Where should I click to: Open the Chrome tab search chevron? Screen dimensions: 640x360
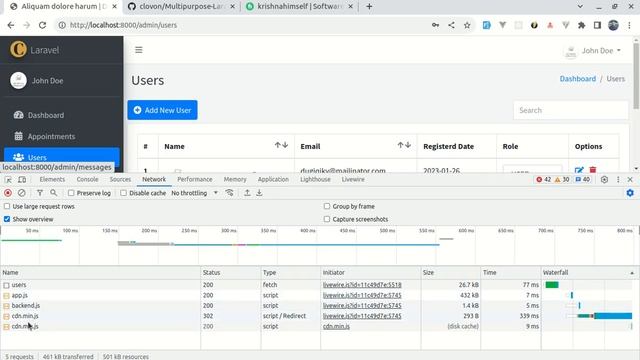tap(580, 7)
